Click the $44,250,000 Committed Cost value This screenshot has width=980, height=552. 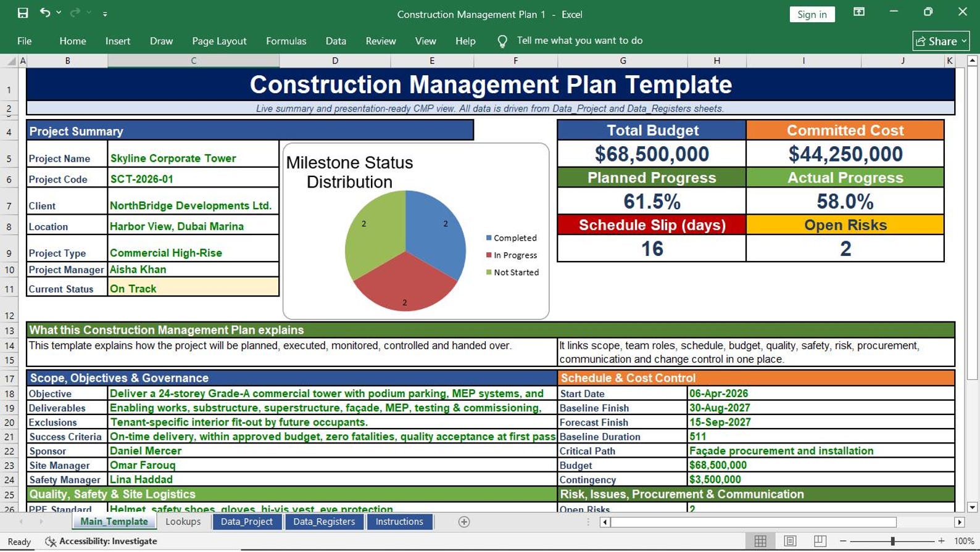pyautogui.click(x=845, y=154)
